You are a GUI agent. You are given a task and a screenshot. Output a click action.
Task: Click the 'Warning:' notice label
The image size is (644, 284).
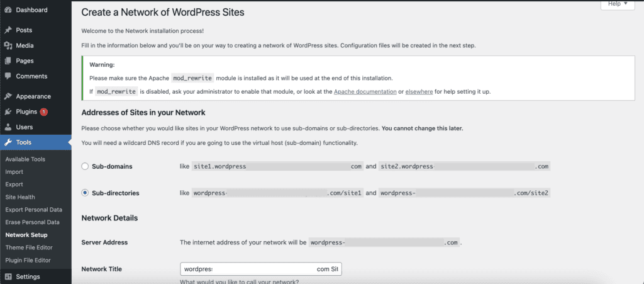pyautogui.click(x=103, y=64)
